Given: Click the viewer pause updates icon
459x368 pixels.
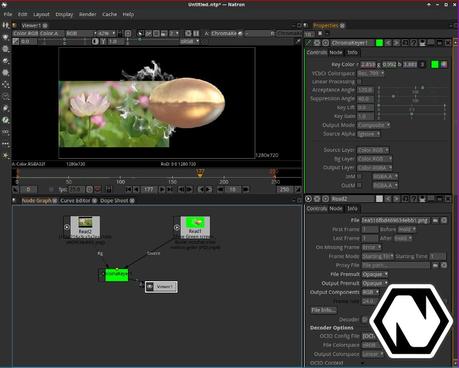Looking at the screenshot, I should coord(196,33).
